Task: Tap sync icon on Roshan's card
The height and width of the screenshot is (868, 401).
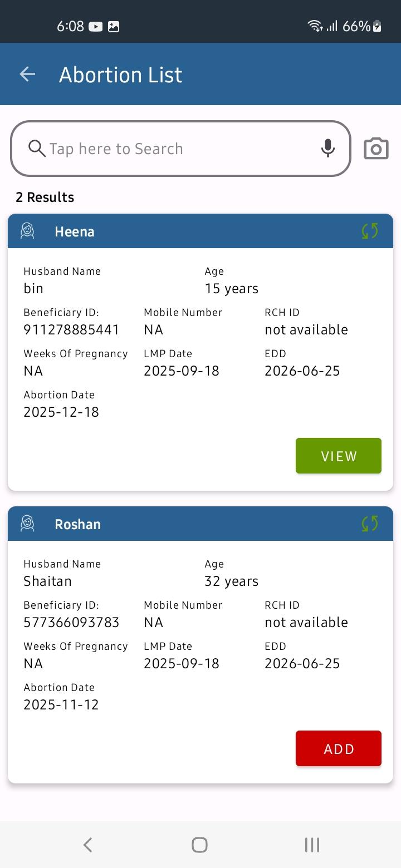Action: pyautogui.click(x=370, y=524)
